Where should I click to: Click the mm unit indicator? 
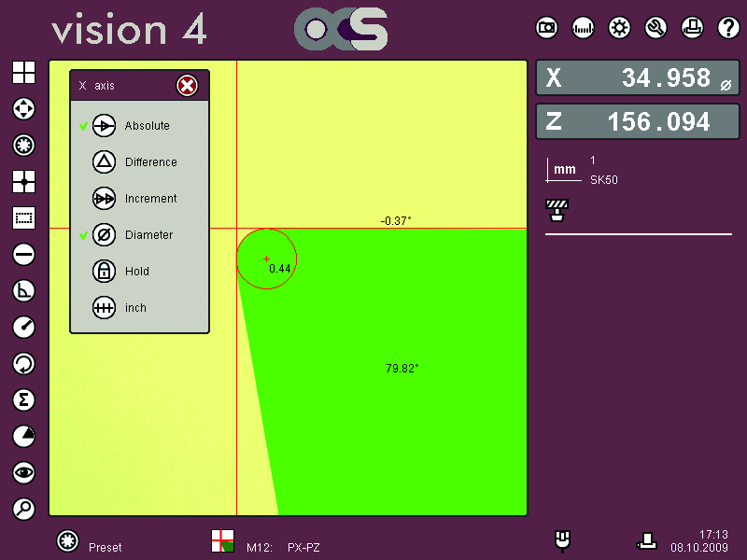tap(564, 170)
